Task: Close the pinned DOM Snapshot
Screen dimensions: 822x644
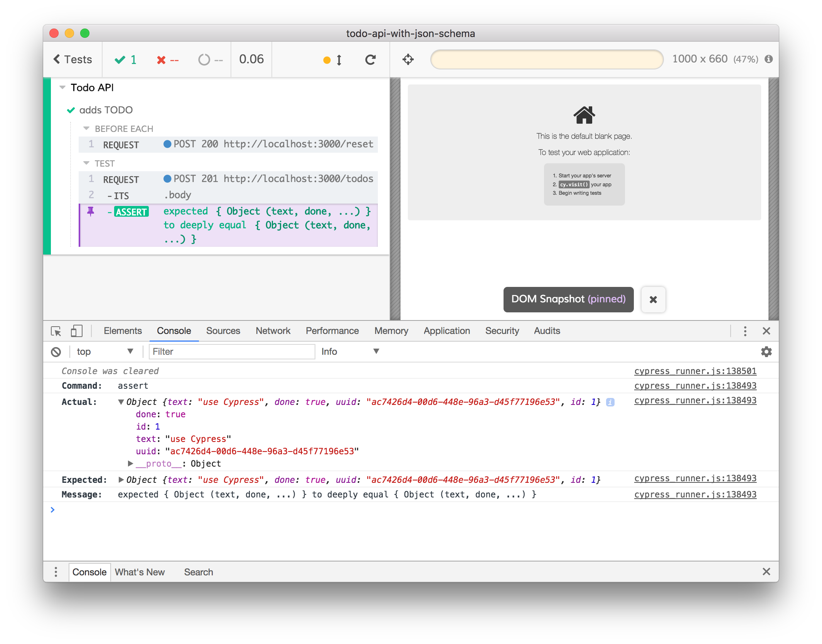Action: click(653, 300)
